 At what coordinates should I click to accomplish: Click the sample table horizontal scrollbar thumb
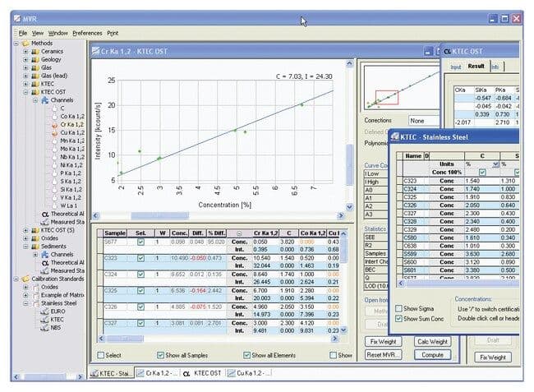126,339
